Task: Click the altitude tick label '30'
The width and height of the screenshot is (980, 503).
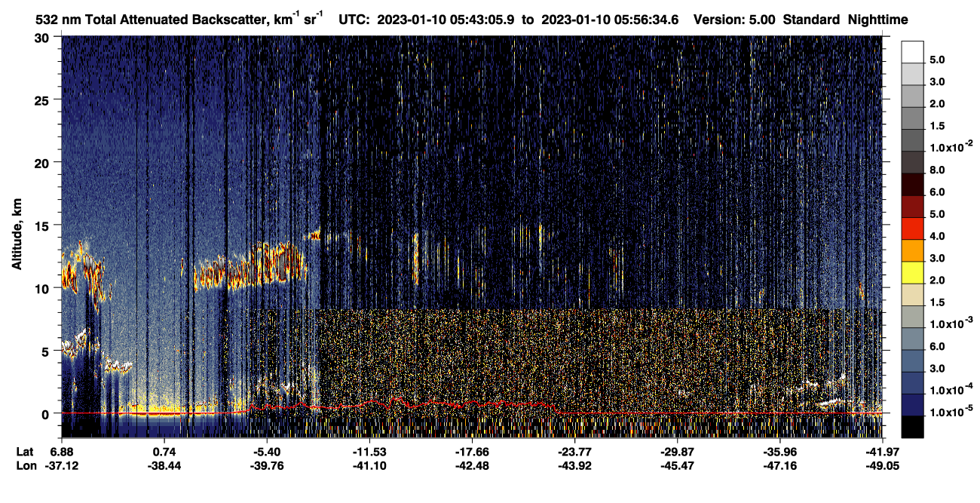Action: [x=44, y=38]
